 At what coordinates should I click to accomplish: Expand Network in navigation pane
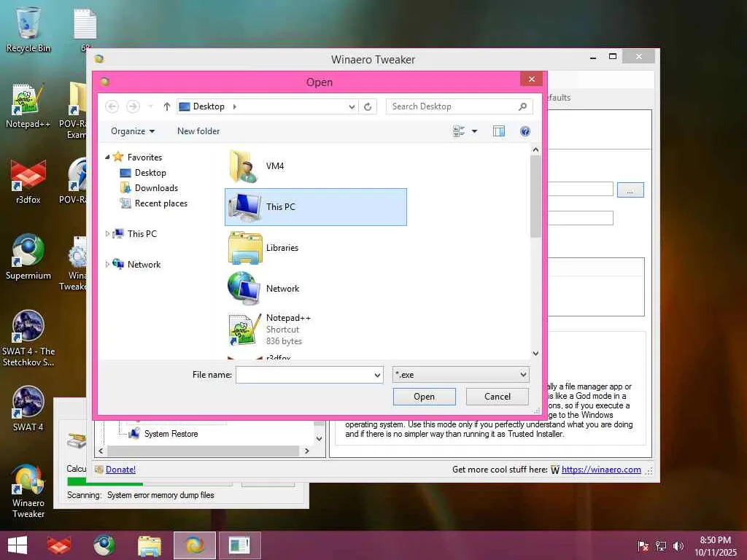tap(107, 264)
